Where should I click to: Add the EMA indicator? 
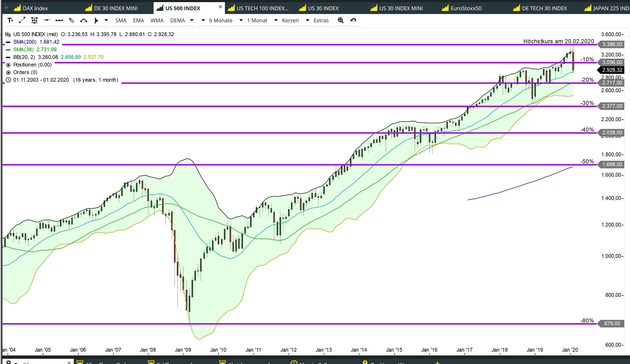click(139, 20)
